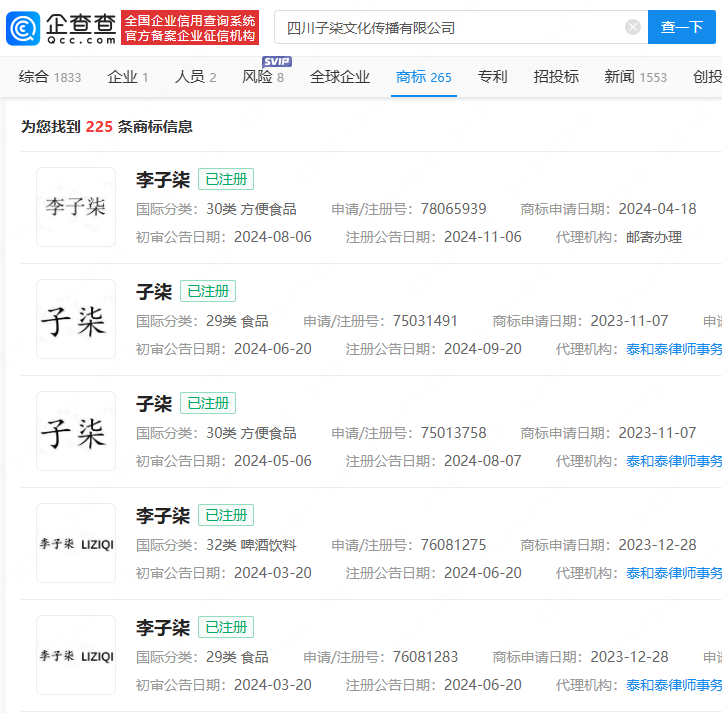Open 子柒 trademark title for 75013758
This screenshot has width=722, height=713.
[x=154, y=403]
